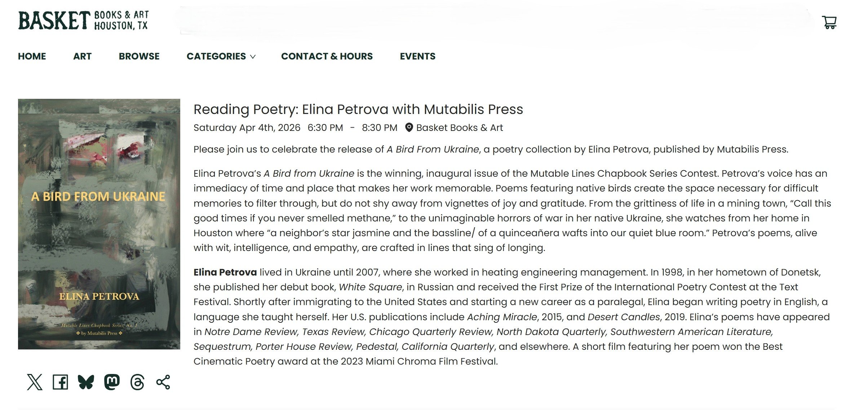
Task: Open Contact & Hours page
Action: [327, 56]
